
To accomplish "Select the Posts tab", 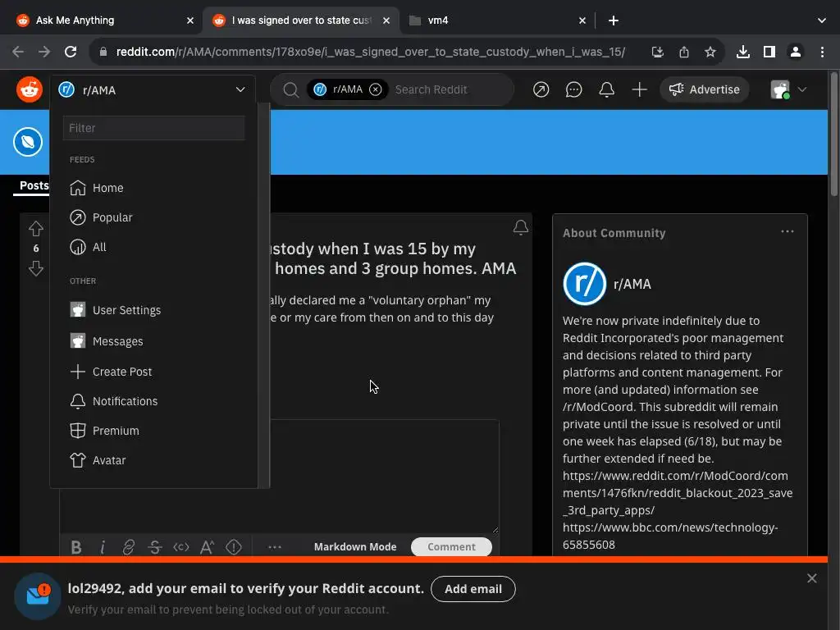I will [34, 185].
